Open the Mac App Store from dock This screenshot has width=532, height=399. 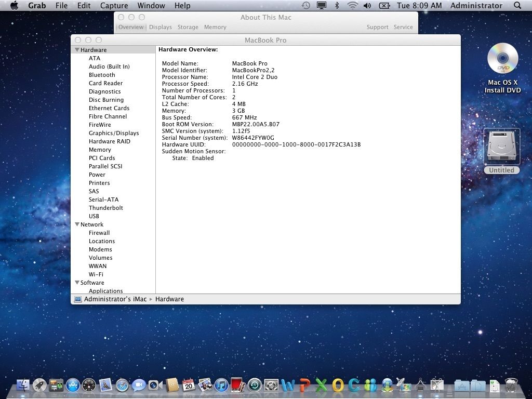[72, 385]
